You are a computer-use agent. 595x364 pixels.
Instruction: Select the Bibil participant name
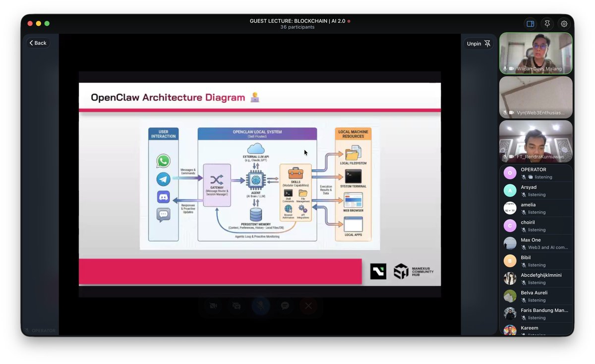pos(526,258)
